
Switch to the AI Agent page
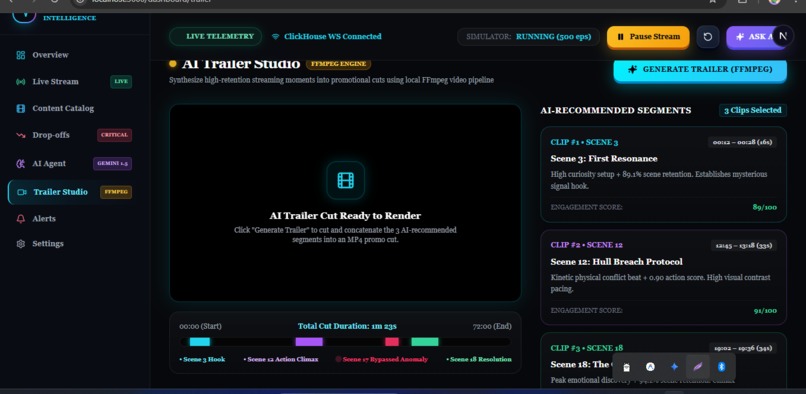coord(70,164)
